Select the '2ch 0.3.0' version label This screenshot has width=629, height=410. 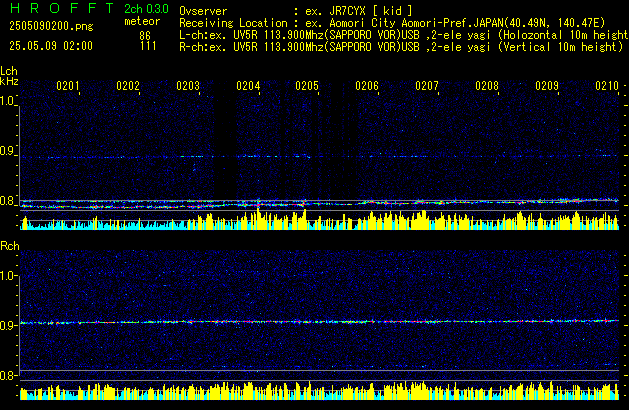pos(146,9)
